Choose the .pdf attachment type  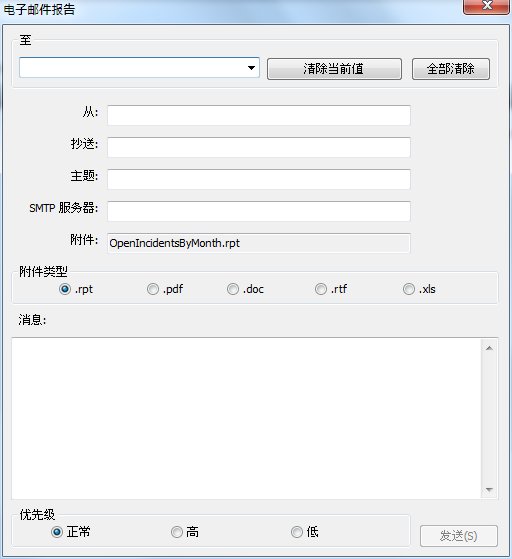coord(153,289)
